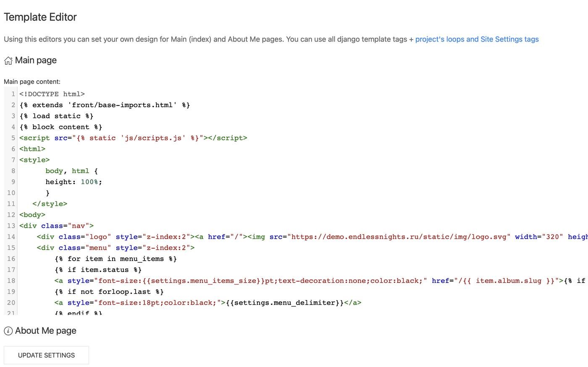Place cursor in div class="nav" line
This screenshot has height=367, width=588.
point(57,226)
